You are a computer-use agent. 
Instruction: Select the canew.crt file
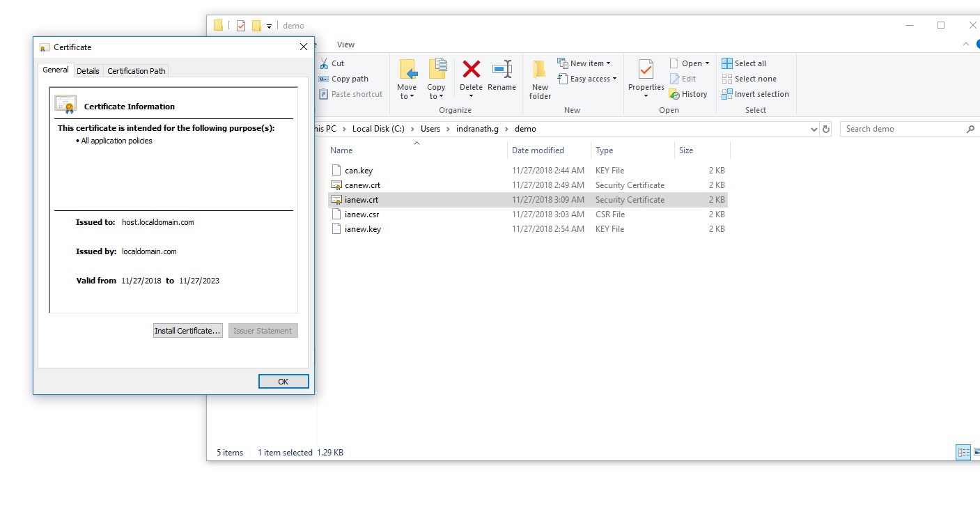coord(362,185)
